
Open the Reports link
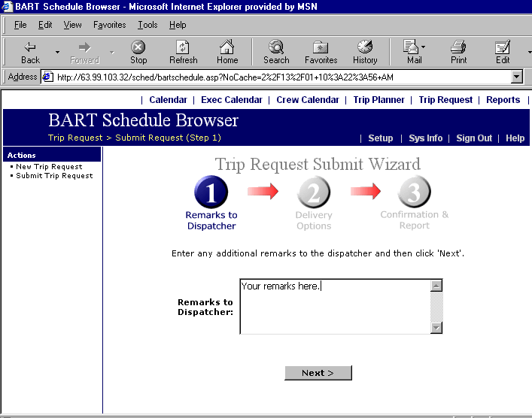point(503,100)
